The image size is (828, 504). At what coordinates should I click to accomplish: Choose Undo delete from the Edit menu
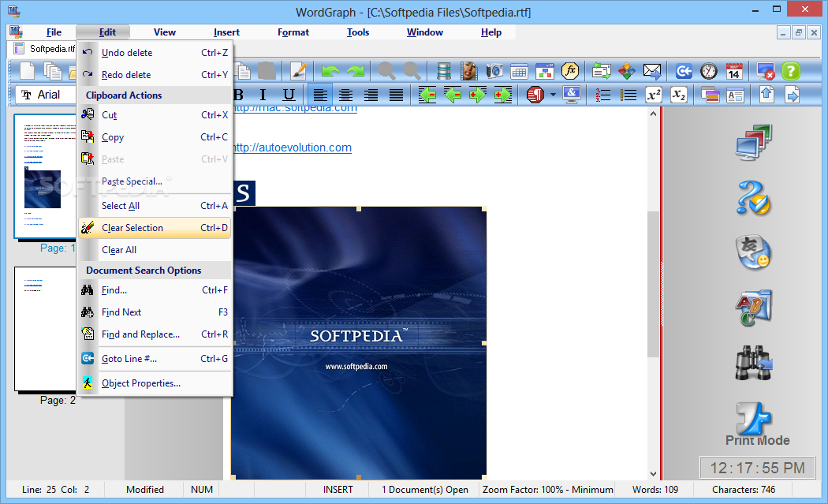point(155,53)
